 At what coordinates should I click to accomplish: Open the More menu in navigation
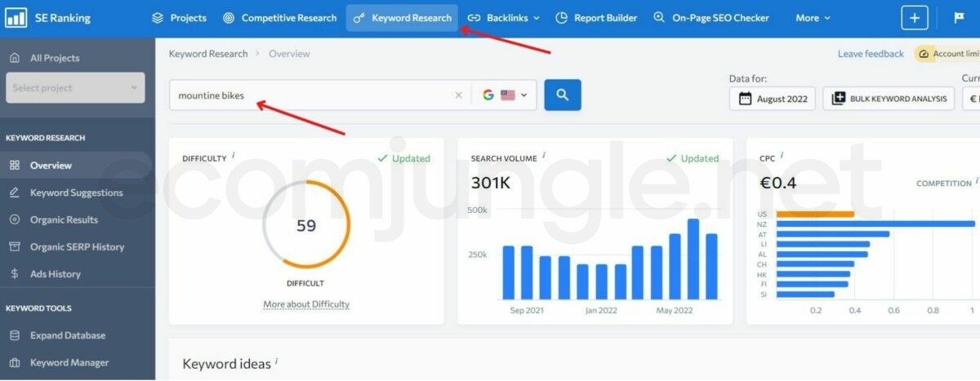point(813,18)
